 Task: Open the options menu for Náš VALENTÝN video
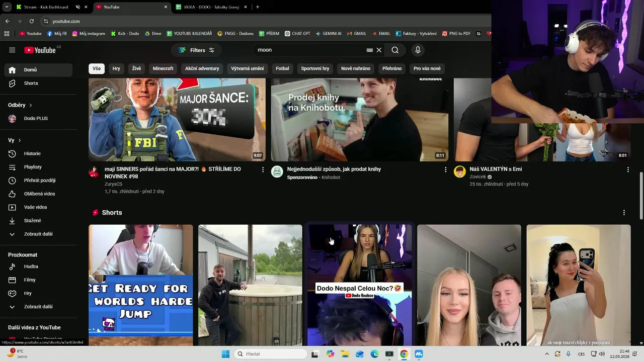(x=628, y=170)
